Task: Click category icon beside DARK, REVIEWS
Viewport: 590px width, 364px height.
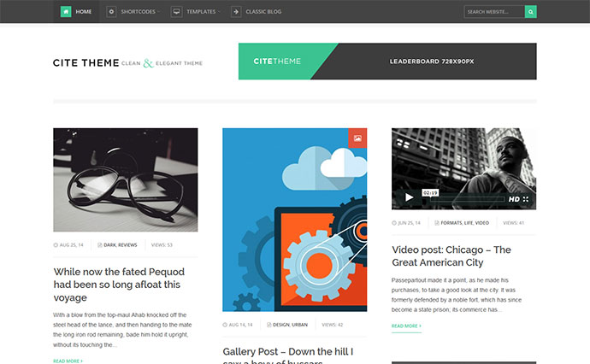Action: pyautogui.click(x=100, y=244)
